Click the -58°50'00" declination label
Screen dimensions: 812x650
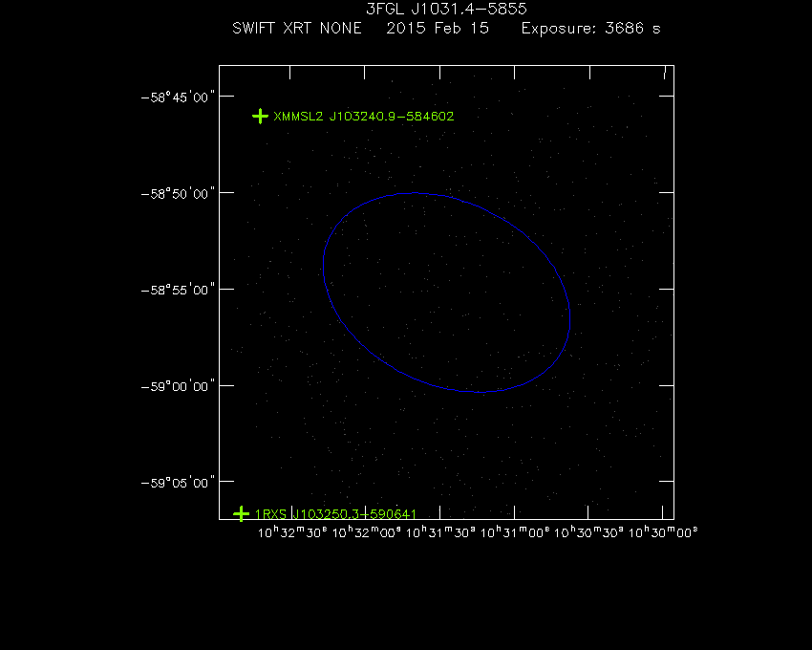(x=178, y=194)
